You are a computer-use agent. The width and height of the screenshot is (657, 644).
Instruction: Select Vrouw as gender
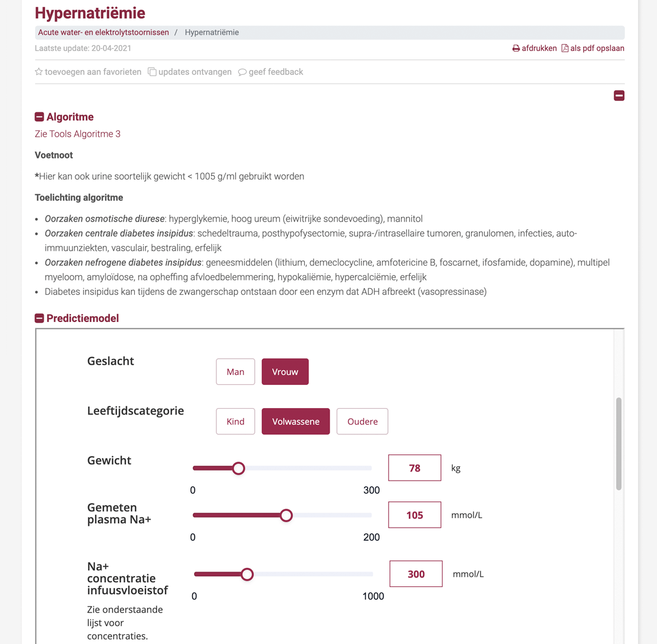[285, 372]
